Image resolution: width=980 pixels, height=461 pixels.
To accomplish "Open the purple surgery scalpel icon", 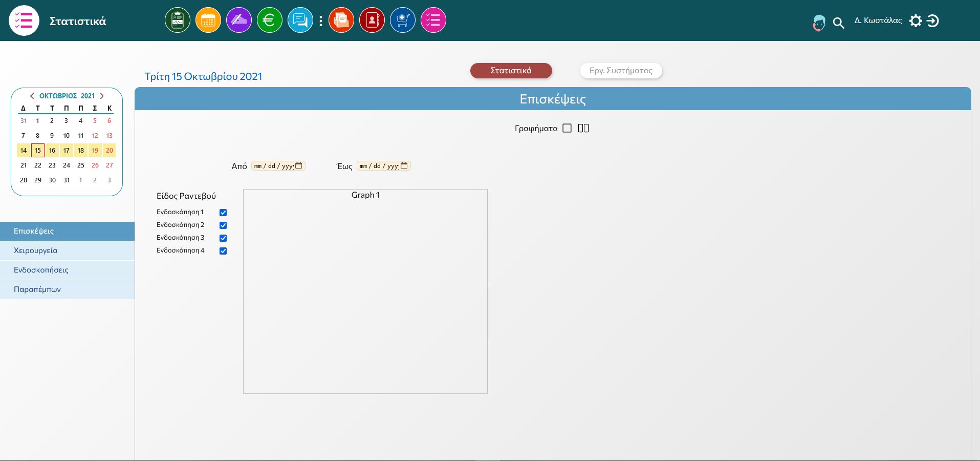I will click(x=239, y=20).
